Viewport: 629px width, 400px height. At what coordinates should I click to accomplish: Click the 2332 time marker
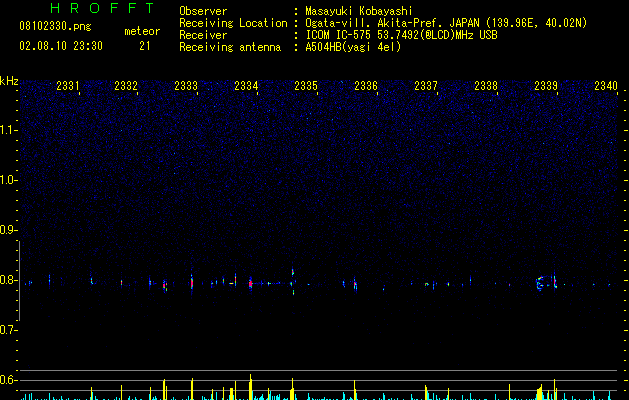click(x=126, y=85)
